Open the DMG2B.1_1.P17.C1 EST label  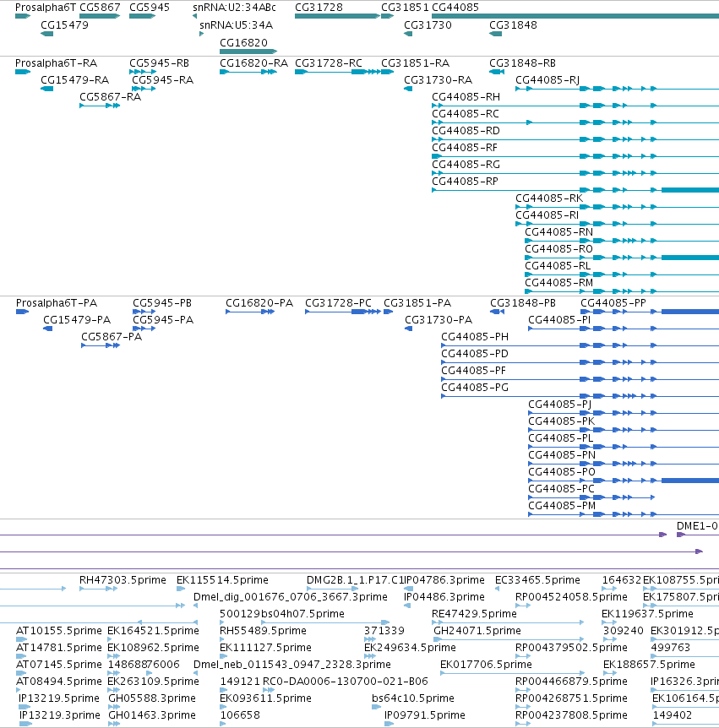[x=356, y=580]
